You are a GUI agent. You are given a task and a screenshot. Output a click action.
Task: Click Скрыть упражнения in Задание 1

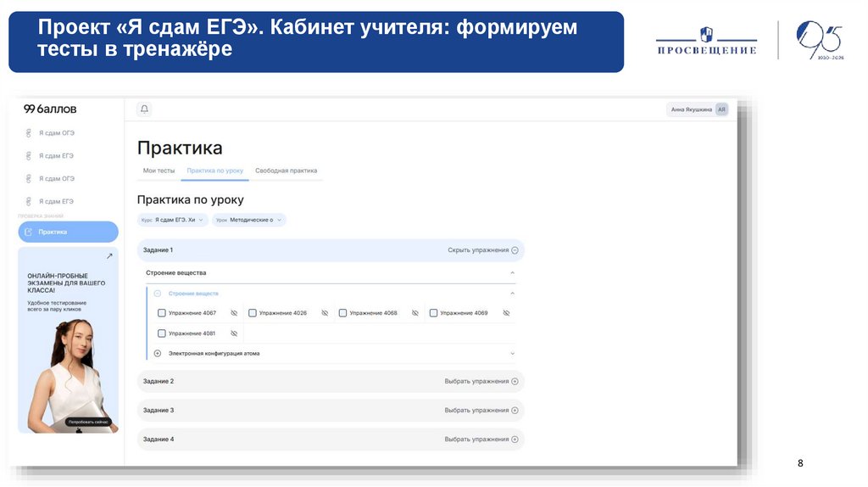(x=478, y=250)
